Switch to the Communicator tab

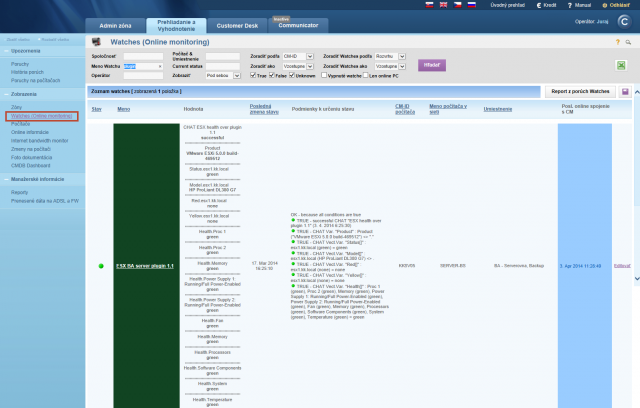[298, 25]
